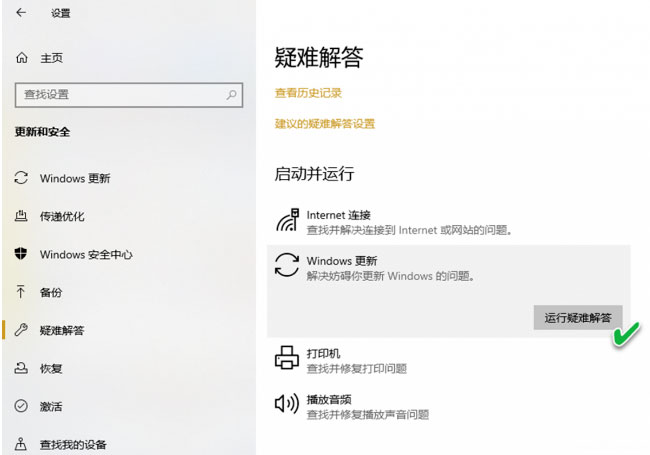650x455 pixels.
Task: Click the 疑难解答 wrench icon
Action: point(21,330)
